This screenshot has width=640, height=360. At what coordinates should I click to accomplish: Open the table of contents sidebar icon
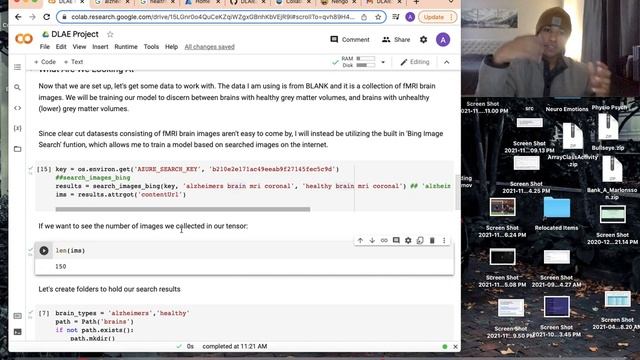click(17, 67)
